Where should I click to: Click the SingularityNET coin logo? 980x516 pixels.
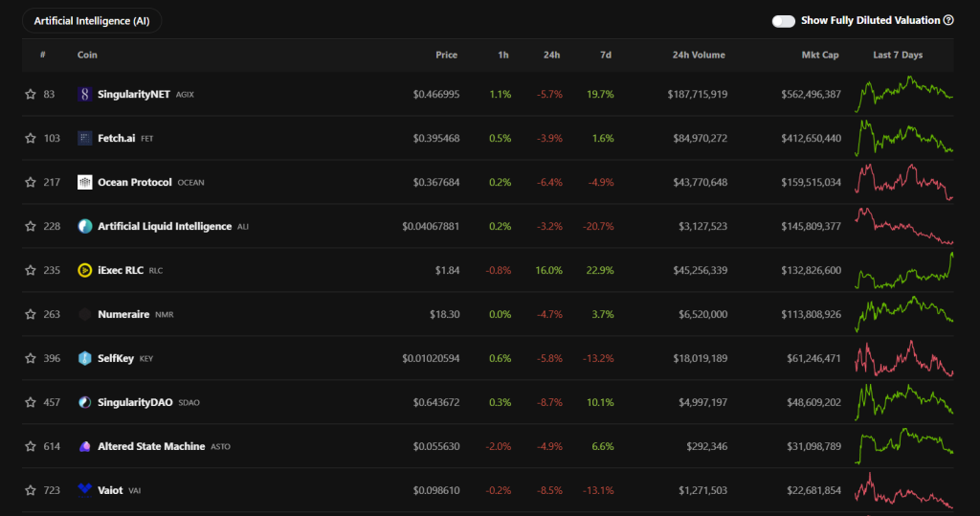point(85,95)
